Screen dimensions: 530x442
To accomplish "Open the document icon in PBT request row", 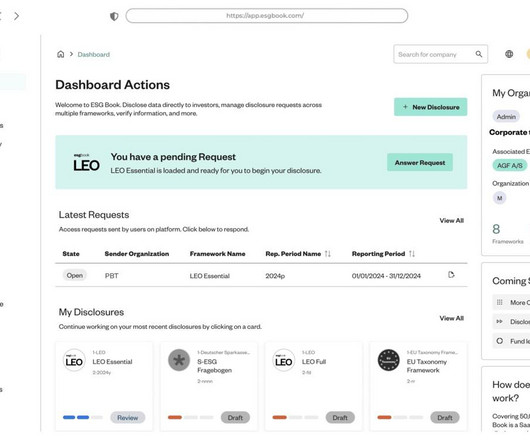I will coord(451,275).
